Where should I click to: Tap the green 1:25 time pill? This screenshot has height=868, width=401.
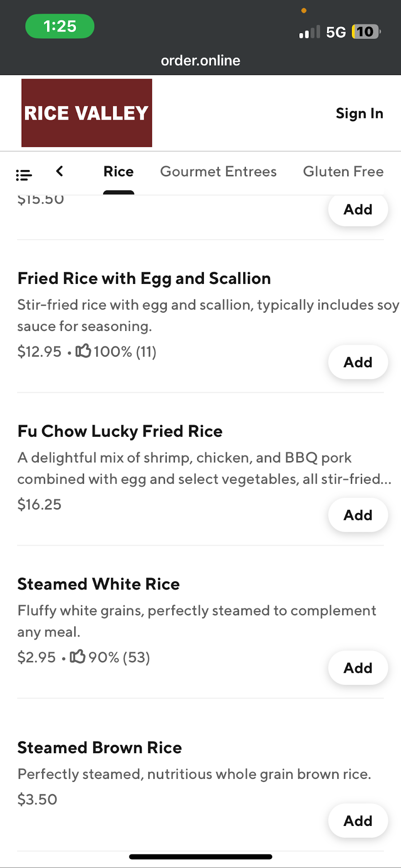pyautogui.click(x=60, y=26)
